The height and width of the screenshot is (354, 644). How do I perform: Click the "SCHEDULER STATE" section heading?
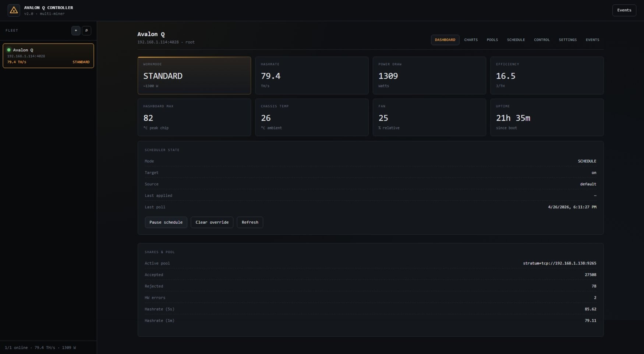162,150
